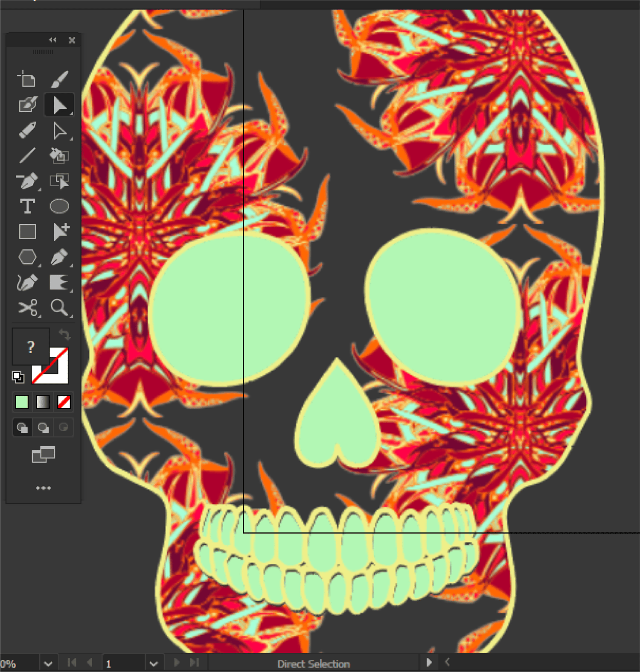Open status bar options arrow after Direct Selection

[x=429, y=663]
